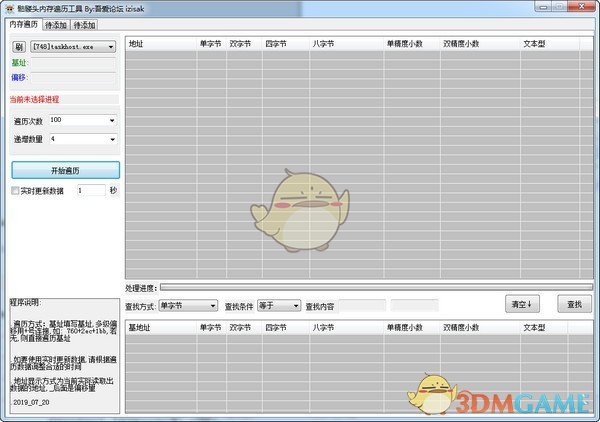Open the second 待添加 tab
This screenshot has height=422, width=600.
coord(84,25)
